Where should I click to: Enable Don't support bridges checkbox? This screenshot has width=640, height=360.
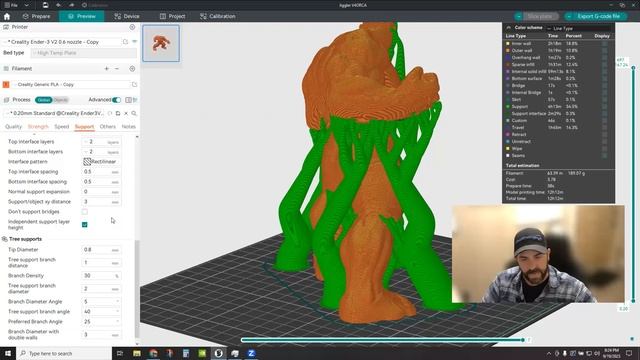[x=84, y=212]
